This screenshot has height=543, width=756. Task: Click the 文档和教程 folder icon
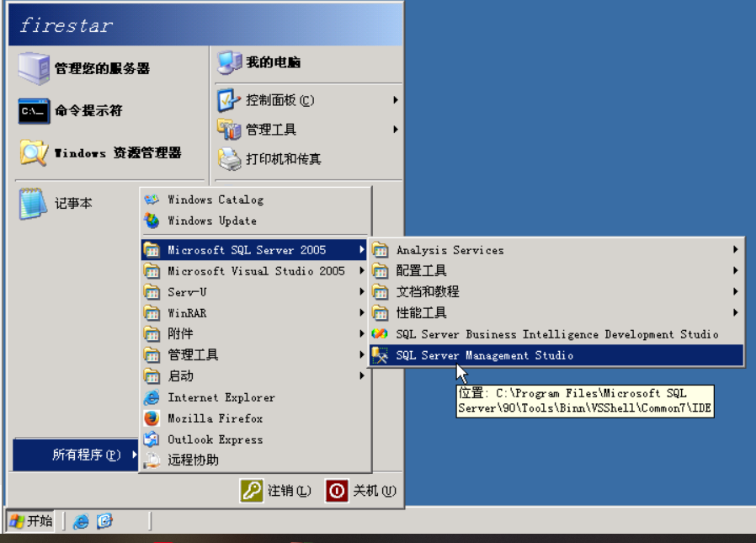pos(380,292)
